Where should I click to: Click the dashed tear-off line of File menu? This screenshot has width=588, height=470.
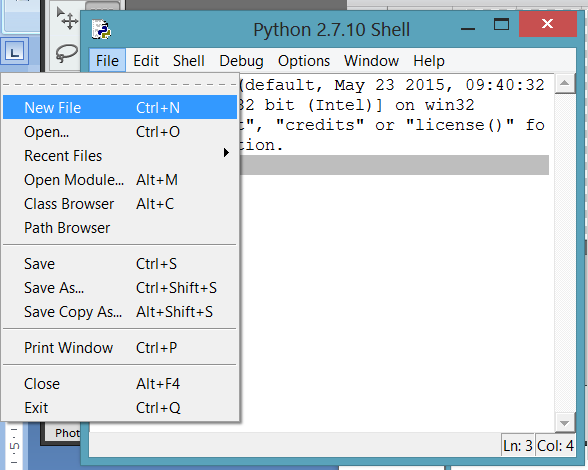tap(120, 84)
